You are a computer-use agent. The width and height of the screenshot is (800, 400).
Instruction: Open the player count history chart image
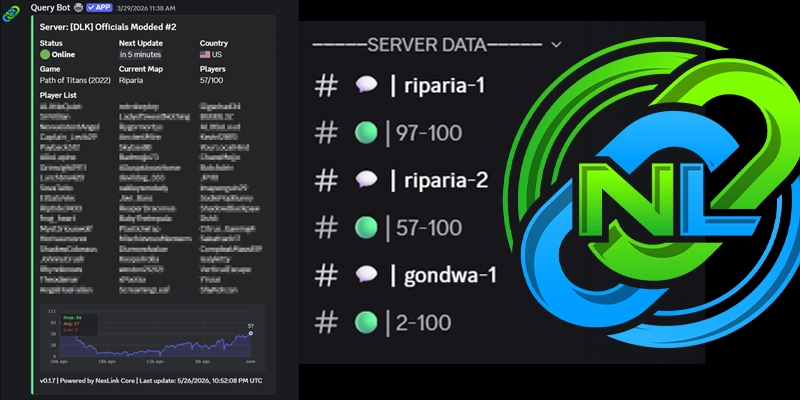[153, 338]
